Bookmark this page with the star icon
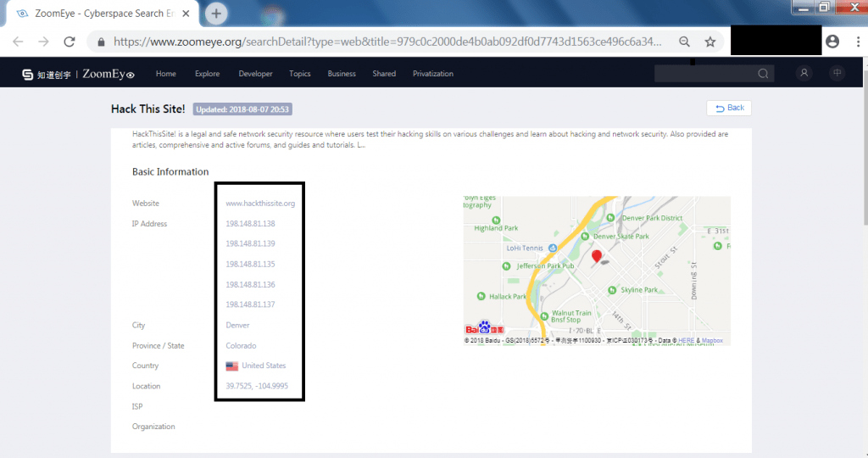Image resolution: width=868 pixels, height=458 pixels. (x=710, y=42)
